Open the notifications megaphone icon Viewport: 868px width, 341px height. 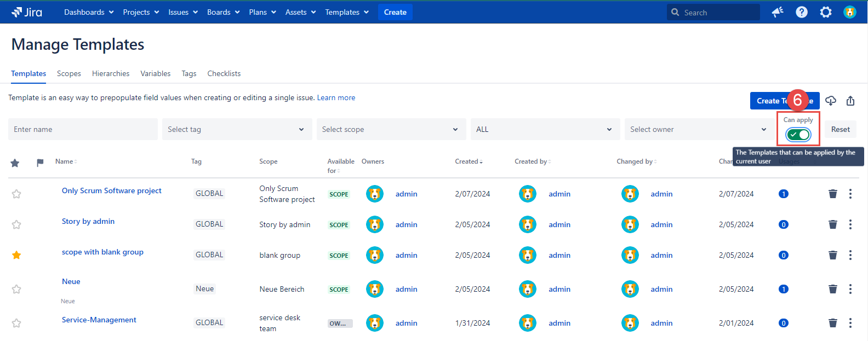(778, 12)
